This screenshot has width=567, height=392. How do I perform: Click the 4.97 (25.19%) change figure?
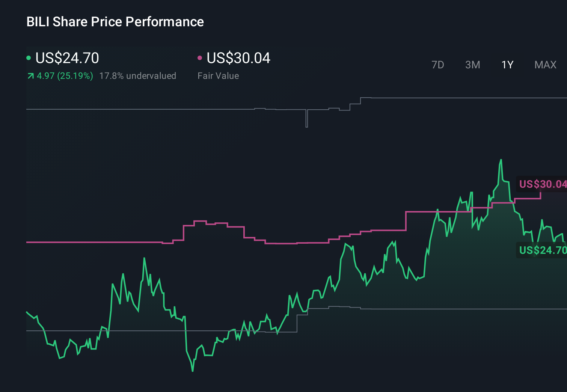click(x=65, y=75)
